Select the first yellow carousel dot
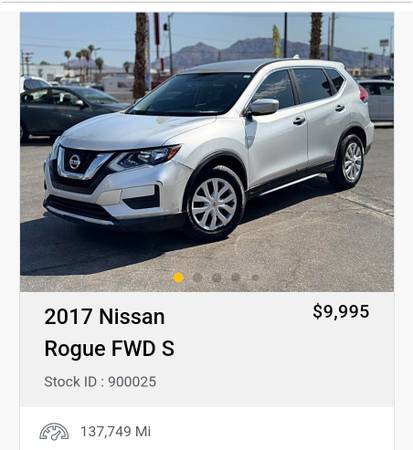 click(178, 277)
